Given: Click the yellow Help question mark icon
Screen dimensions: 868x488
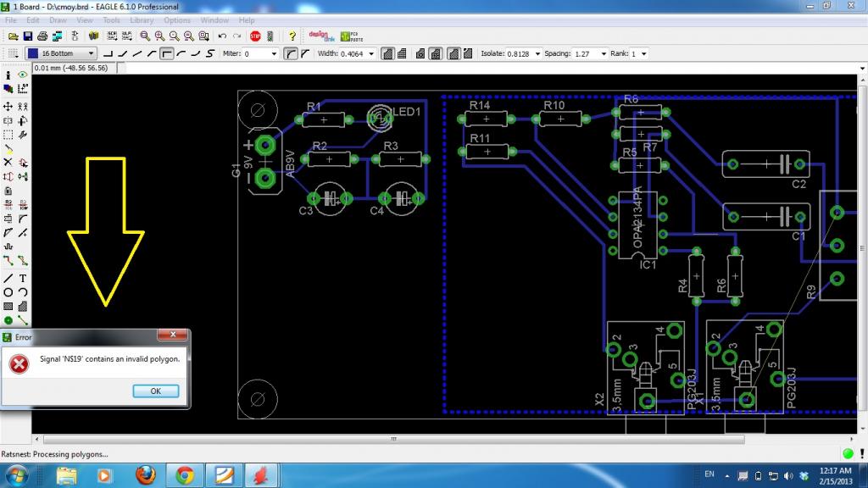Looking at the screenshot, I should [x=292, y=36].
